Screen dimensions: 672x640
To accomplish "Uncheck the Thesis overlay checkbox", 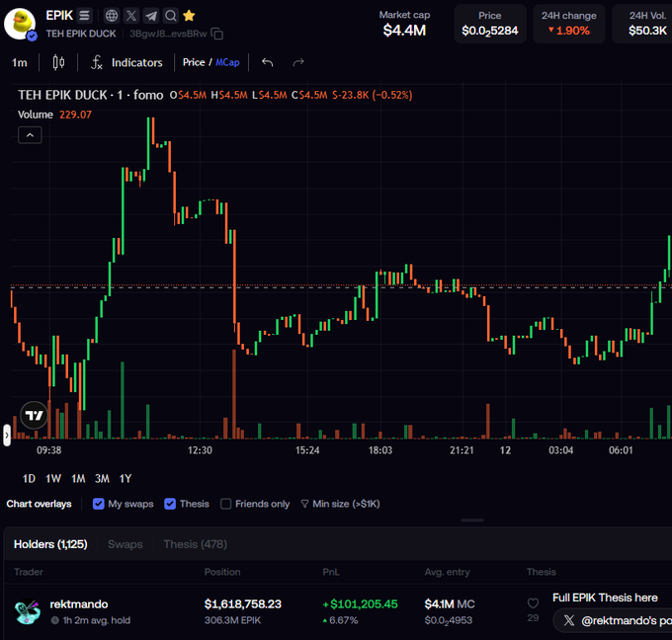I will [170, 504].
